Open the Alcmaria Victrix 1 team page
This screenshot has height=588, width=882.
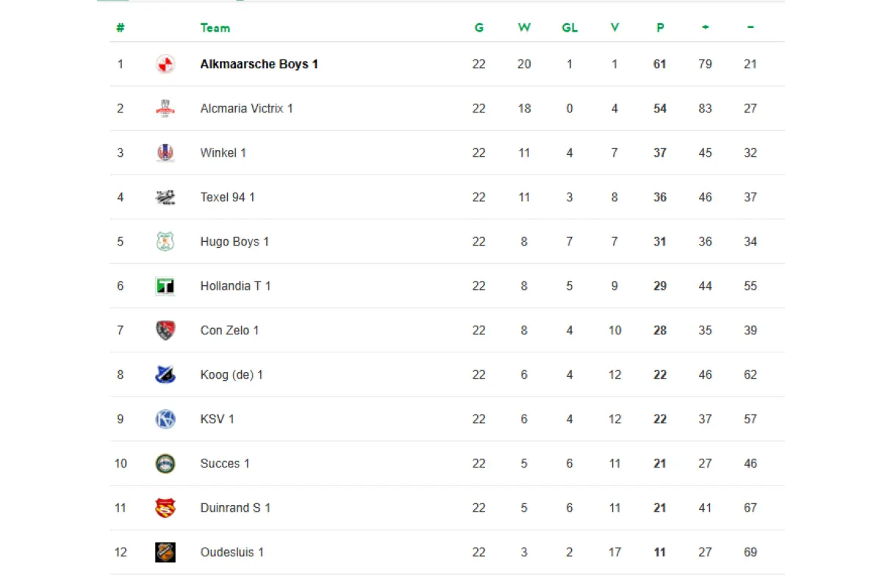(x=246, y=108)
